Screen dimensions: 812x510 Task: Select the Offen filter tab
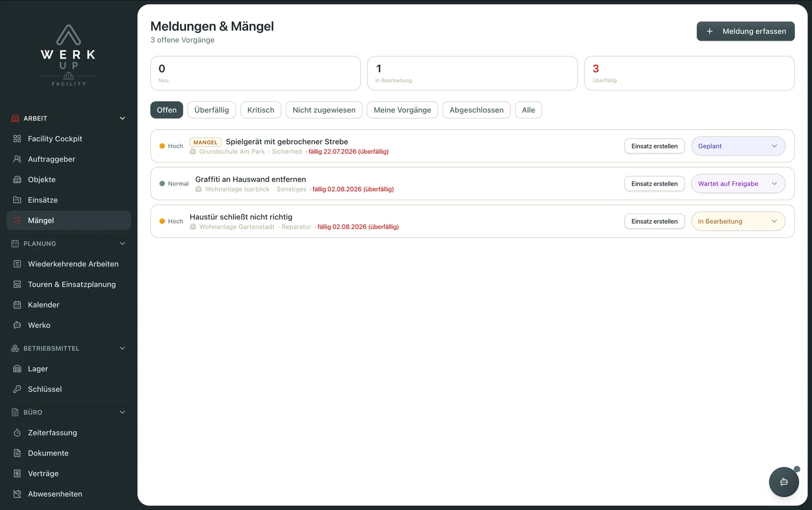pyautogui.click(x=166, y=110)
